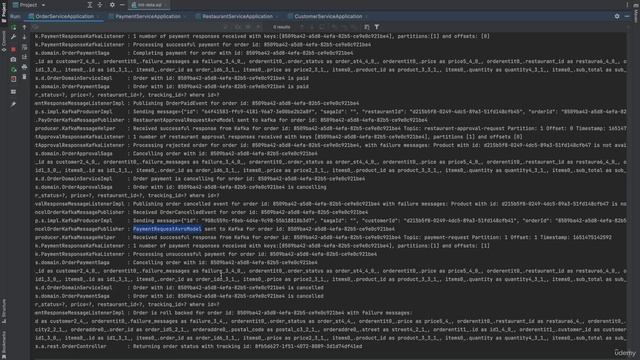Screen dimensions: 640x360
Task: Expand all in Project tool window
Action: pos(90,5)
